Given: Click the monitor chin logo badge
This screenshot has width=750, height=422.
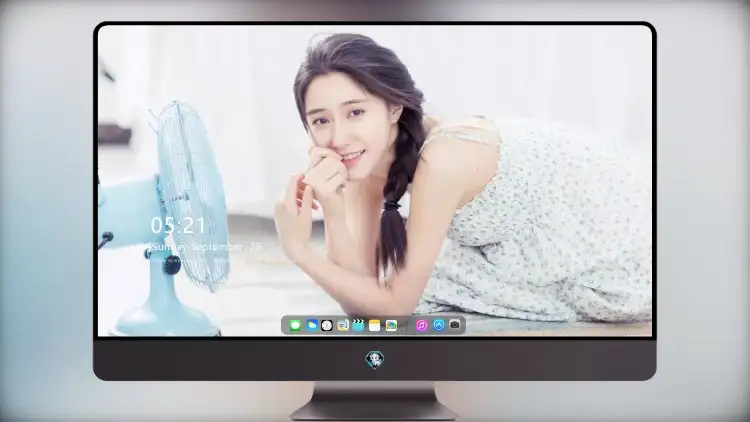Looking at the screenshot, I should 375,359.
